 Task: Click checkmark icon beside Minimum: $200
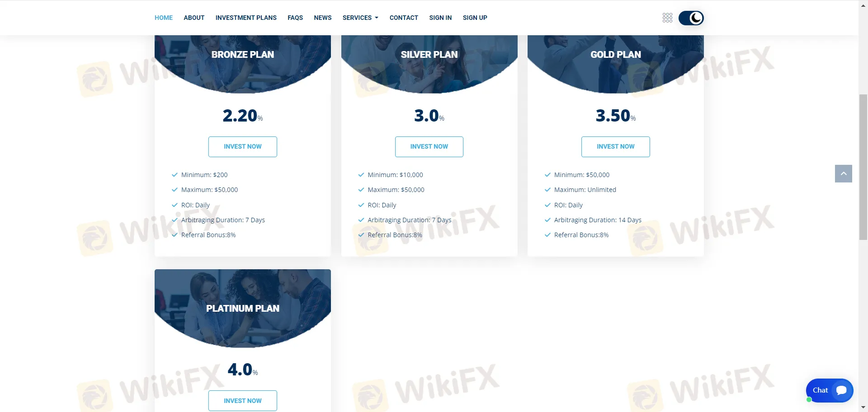175,175
